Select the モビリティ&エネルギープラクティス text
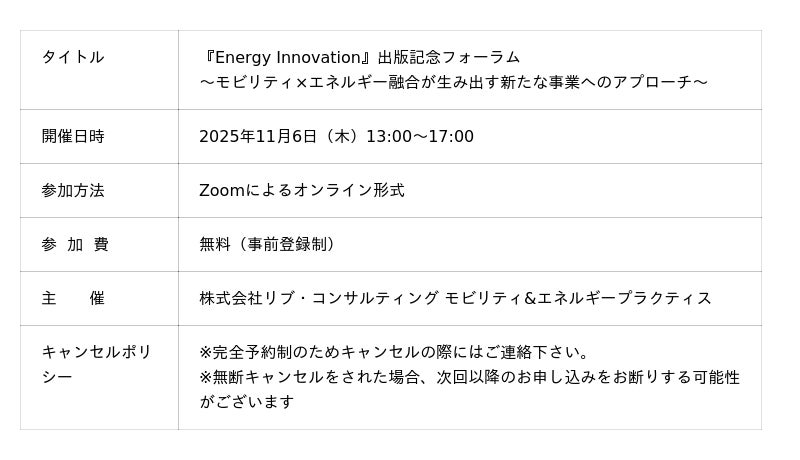 pos(578,298)
